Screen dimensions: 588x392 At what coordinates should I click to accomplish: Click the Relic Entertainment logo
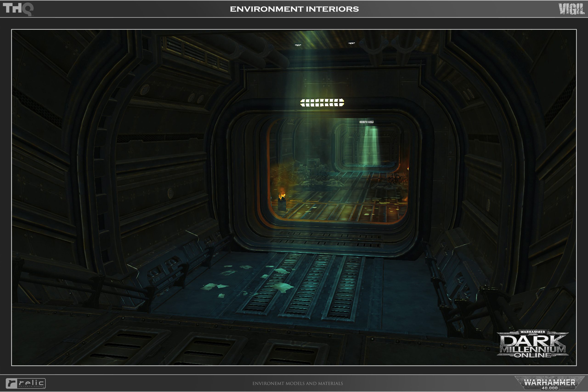26,383
